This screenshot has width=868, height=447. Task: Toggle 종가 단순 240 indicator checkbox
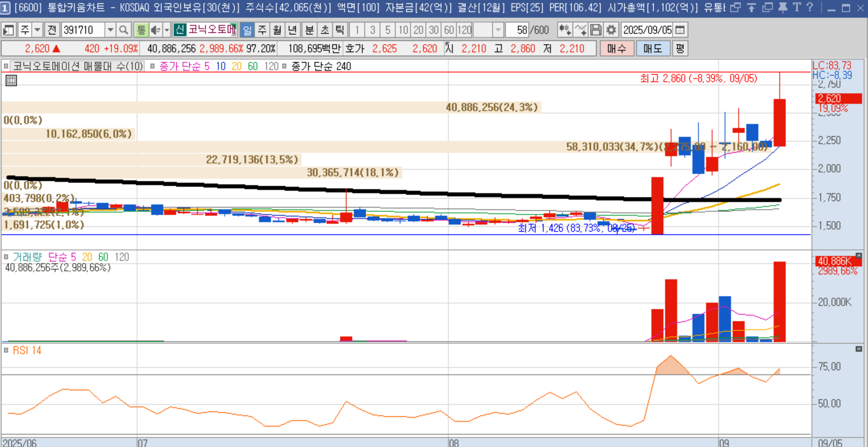[x=284, y=67]
